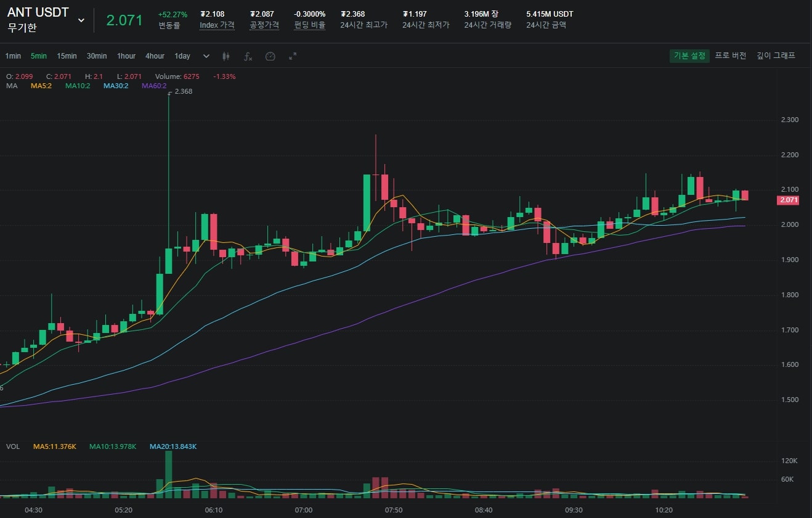Screen dimensions: 812x518
Task: Open the candlestick chart type selector icon
Action: [225, 56]
